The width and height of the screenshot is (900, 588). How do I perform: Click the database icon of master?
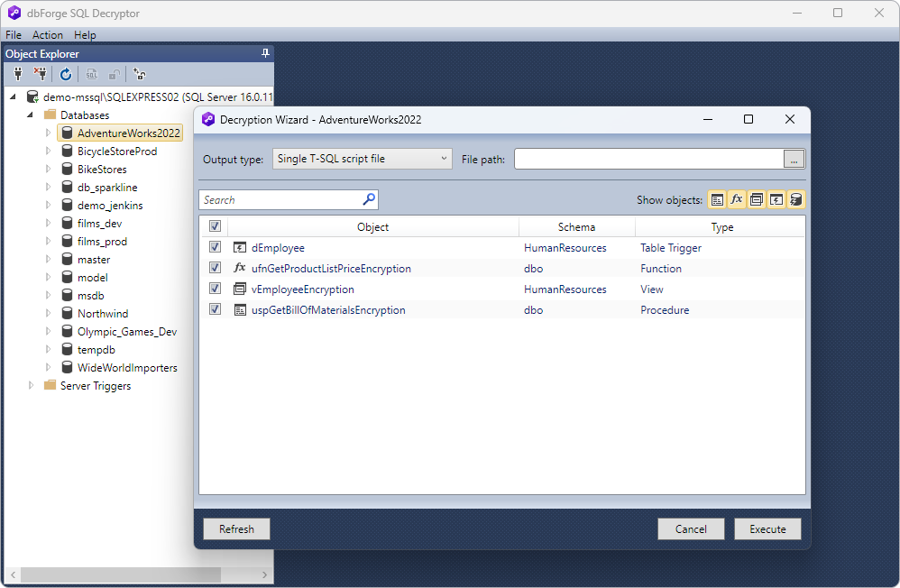[67, 259]
